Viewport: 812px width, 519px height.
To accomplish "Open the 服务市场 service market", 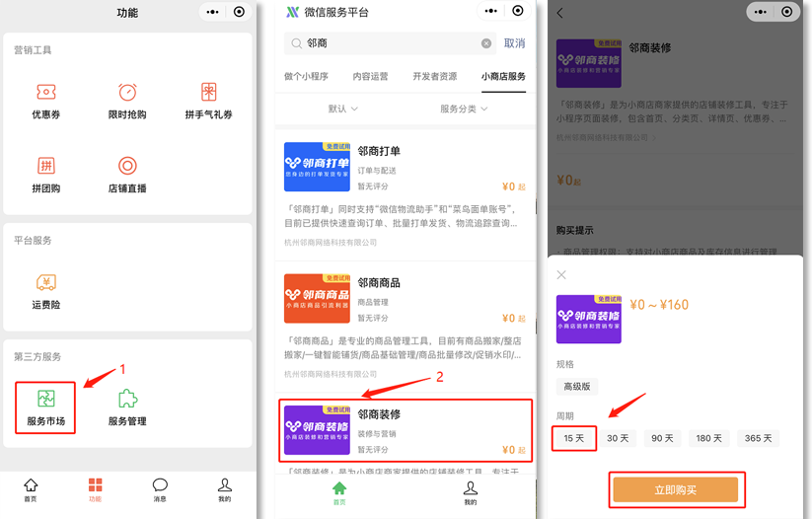I will [x=45, y=408].
